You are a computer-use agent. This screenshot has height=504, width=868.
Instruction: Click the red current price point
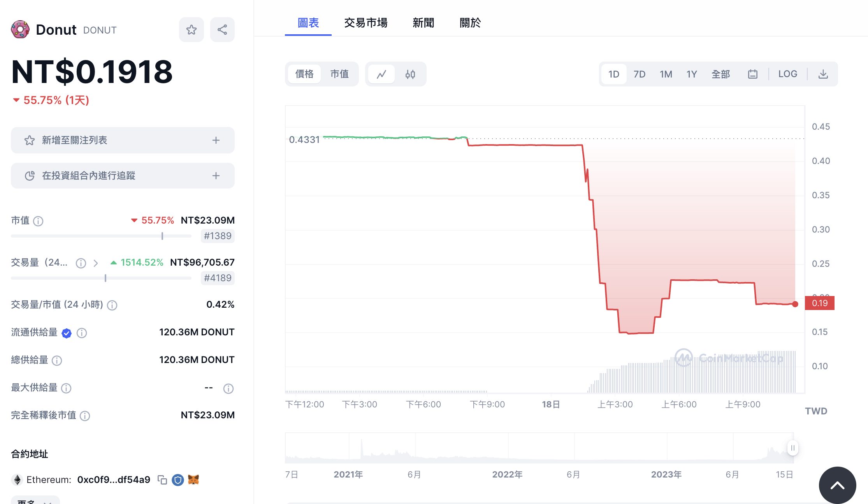coord(795,304)
